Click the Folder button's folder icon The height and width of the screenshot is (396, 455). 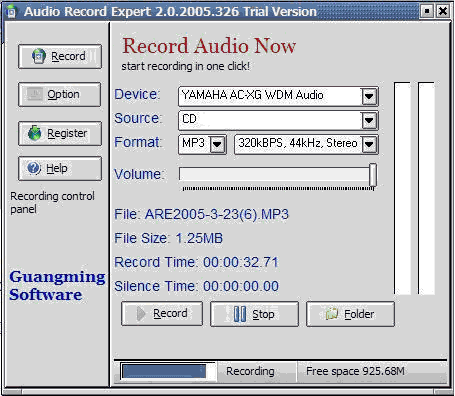click(x=332, y=314)
